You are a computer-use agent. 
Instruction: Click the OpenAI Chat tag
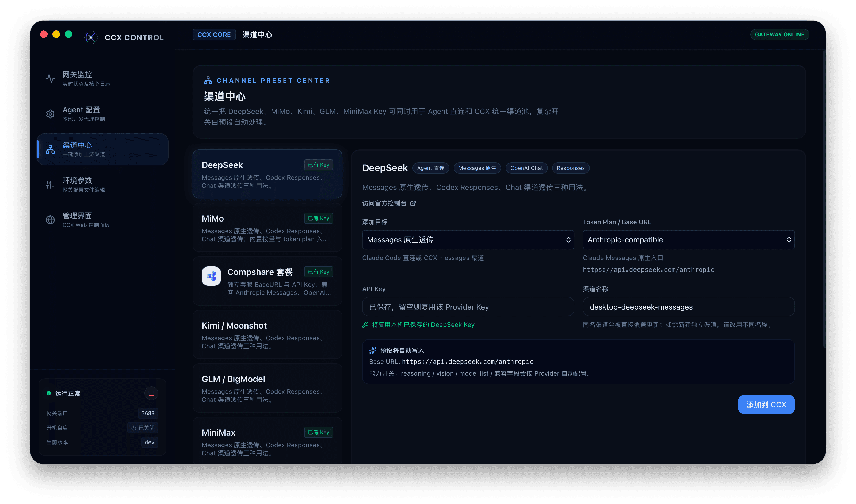(526, 168)
